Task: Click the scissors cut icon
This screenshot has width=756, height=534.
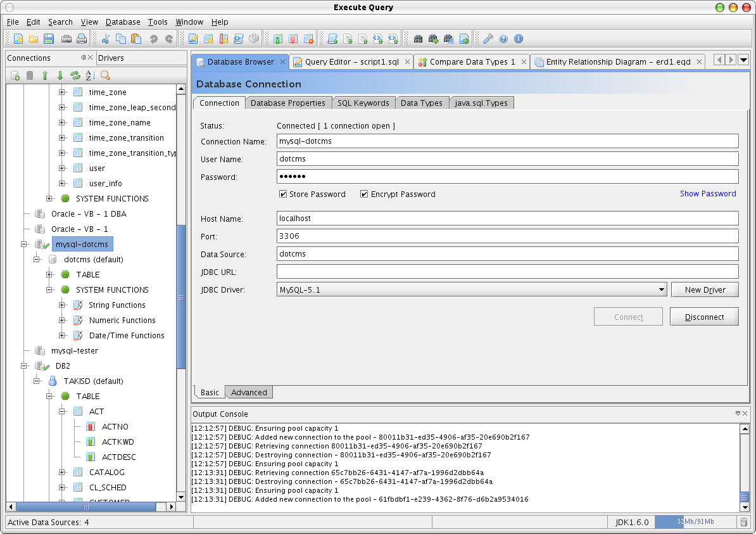Action: [x=106, y=39]
